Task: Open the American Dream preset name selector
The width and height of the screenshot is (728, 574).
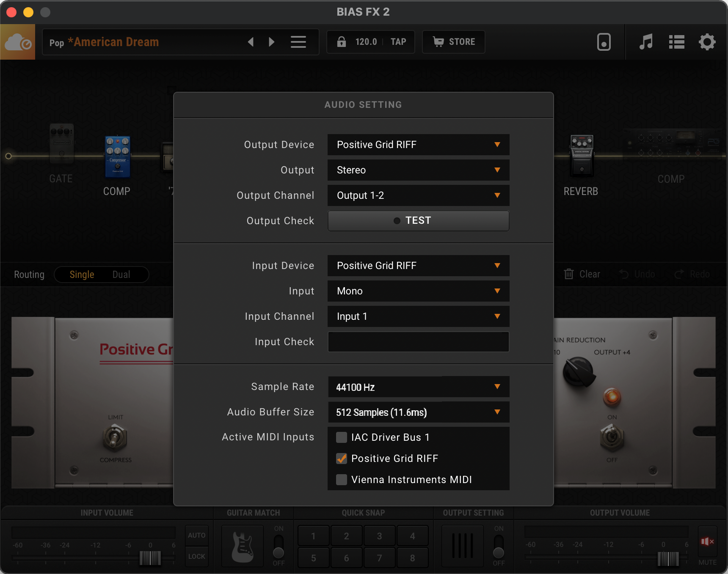Action: (x=113, y=42)
